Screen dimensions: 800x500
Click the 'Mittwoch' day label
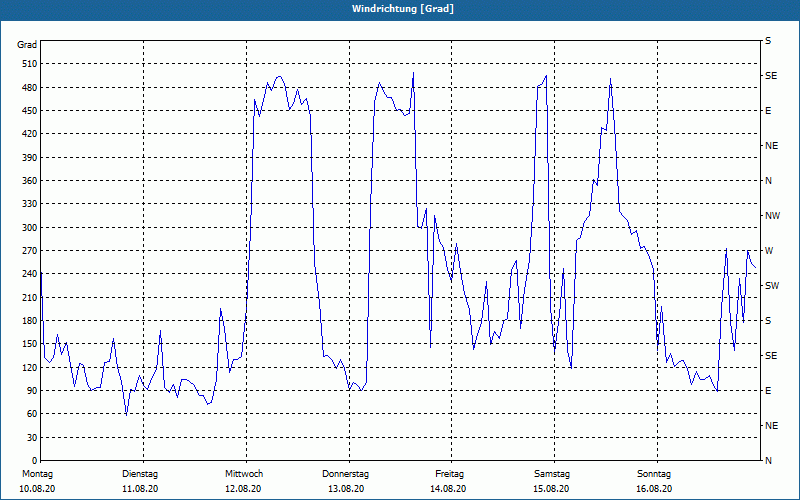pos(244,474)
